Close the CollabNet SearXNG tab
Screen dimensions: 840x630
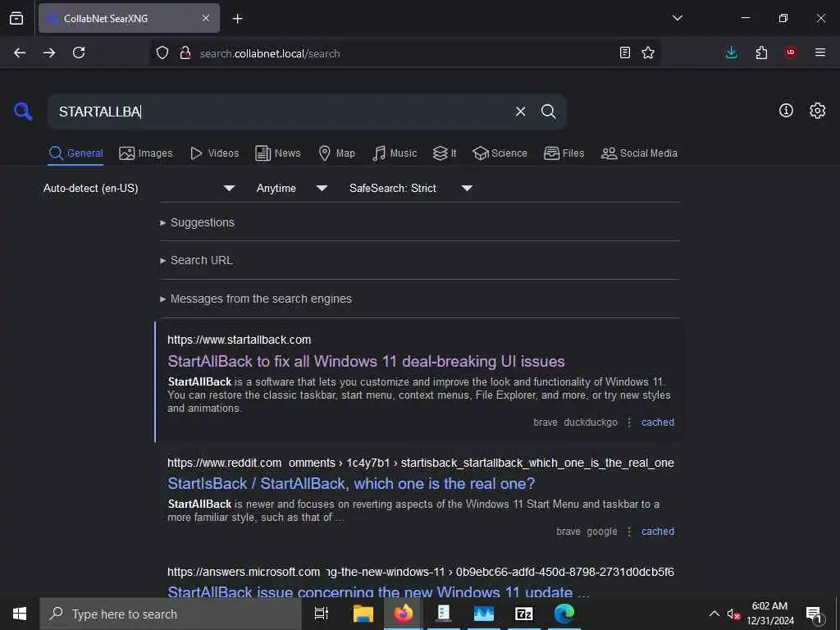coord(206,18)
